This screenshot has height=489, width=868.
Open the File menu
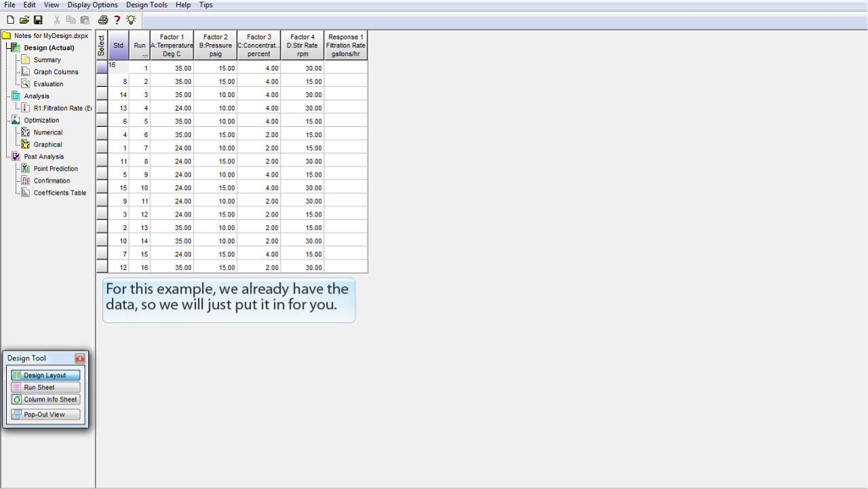click(x=9, y=5)
